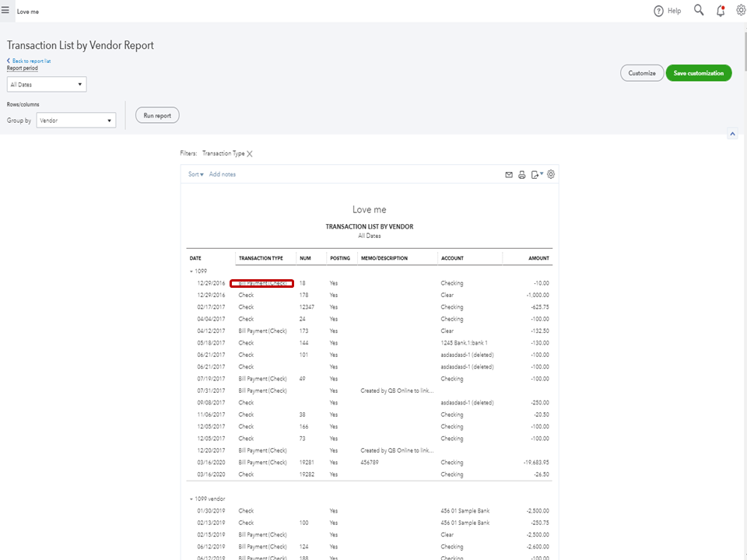Click the account 1245 Bank.1:bank 1
This screenshot has width=747, height=560.
[464, 343]
